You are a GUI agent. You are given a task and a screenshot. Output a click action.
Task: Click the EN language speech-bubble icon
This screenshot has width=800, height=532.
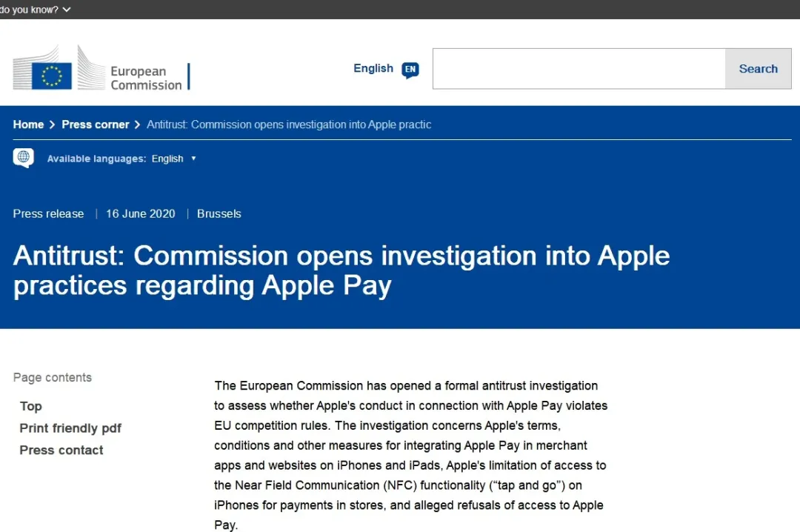pos(410,70)
